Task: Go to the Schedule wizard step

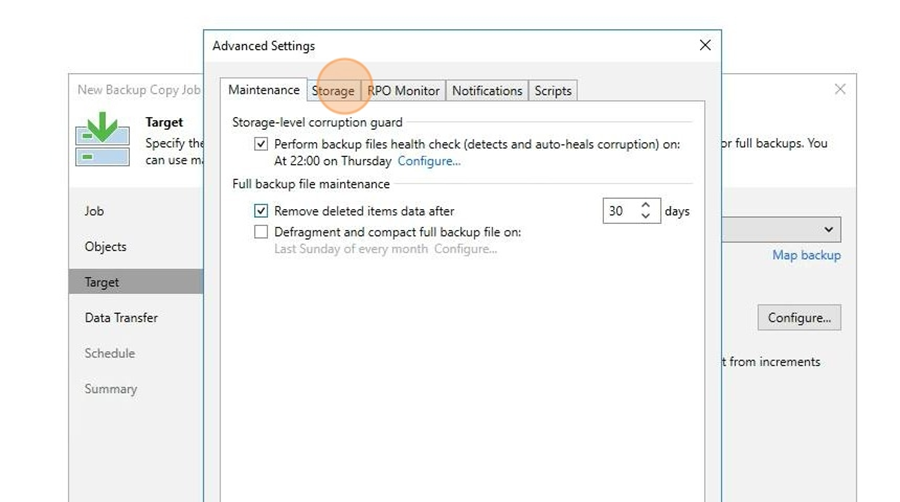Action: [x=110, y=353]
